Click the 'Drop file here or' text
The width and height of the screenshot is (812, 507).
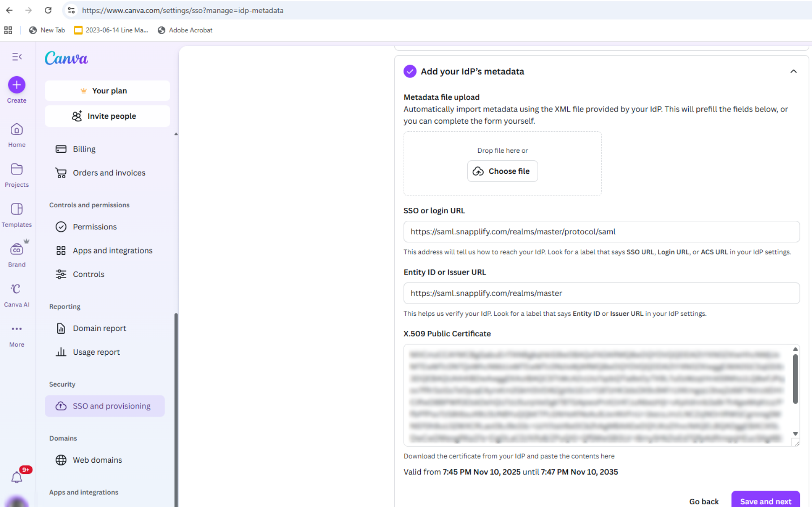(x=502, y=150)
